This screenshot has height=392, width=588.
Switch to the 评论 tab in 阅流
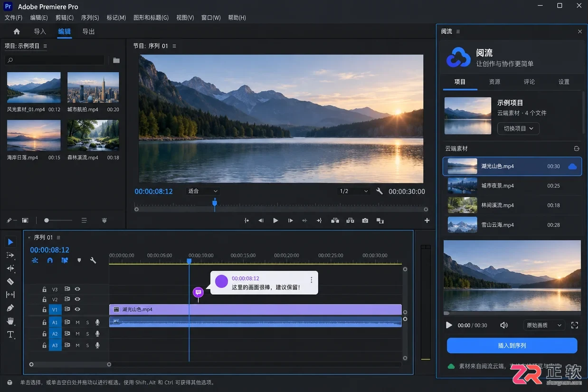click(x=529, y=82)
